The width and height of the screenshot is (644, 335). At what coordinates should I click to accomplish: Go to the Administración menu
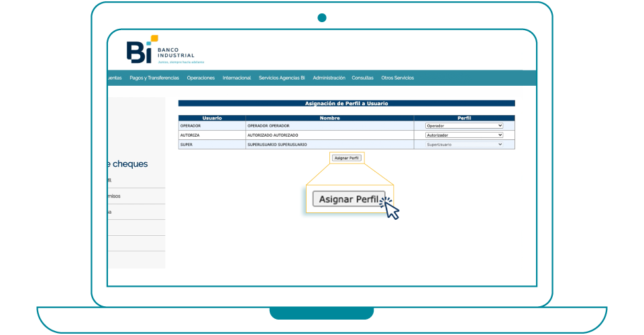click(x=329, y=78)
